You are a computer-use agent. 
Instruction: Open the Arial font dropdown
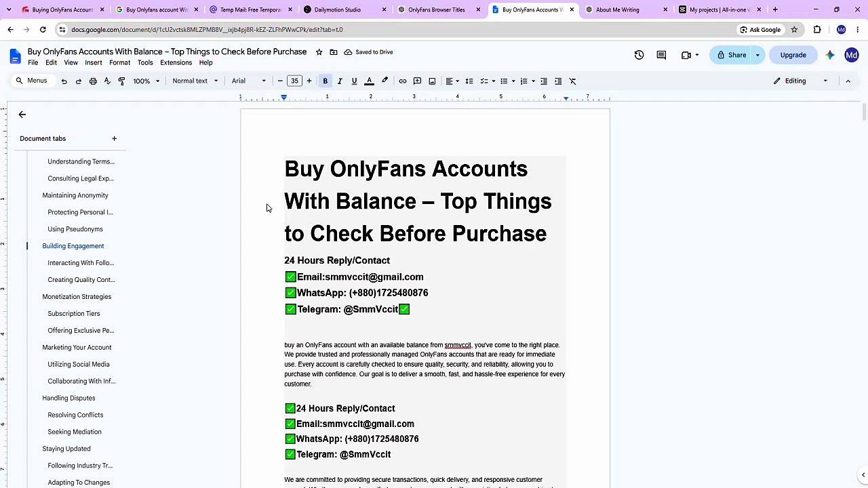(x=249, y=81)
